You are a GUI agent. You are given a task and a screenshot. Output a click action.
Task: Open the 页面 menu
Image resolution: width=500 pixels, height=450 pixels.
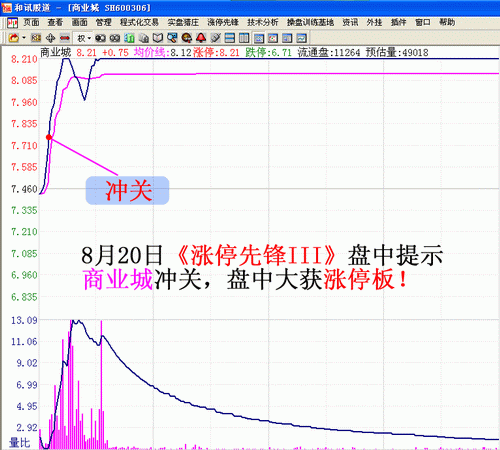click(31, 22)
